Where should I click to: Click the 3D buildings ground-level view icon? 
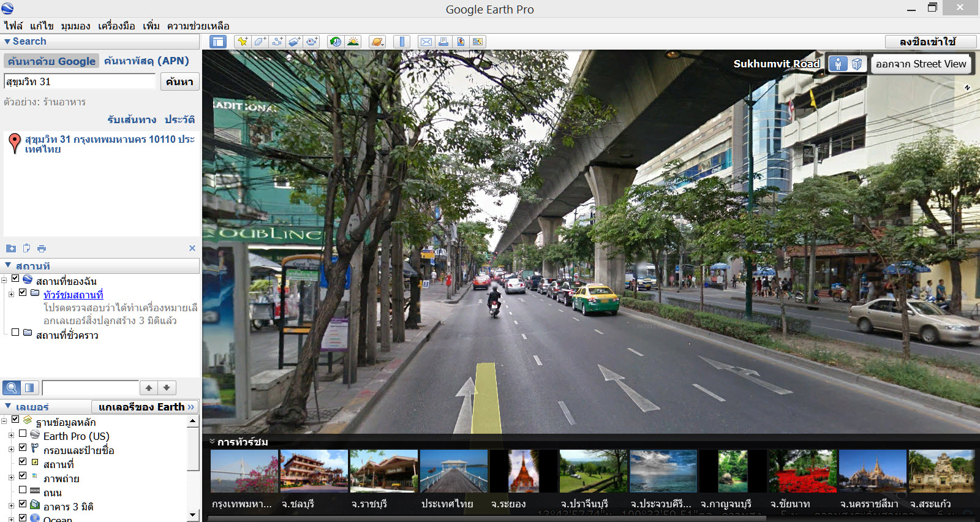coord(857,64)
